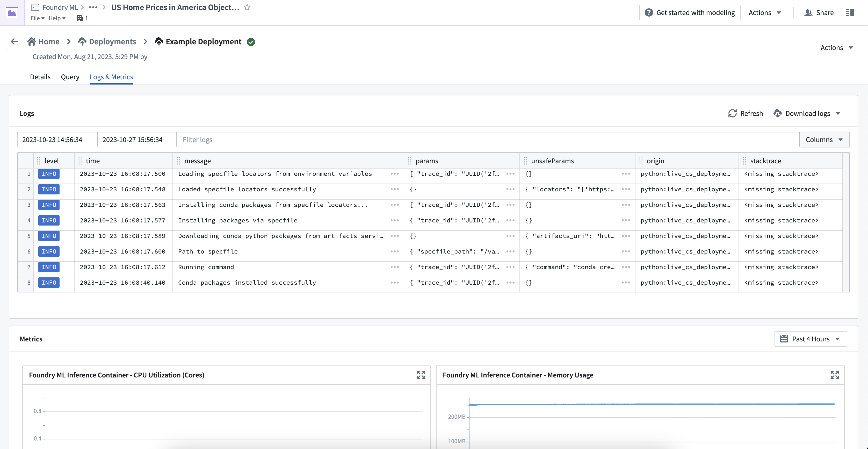
Task: Click the breadcrumb ellipsis in the header
Action: click(93, 7)
